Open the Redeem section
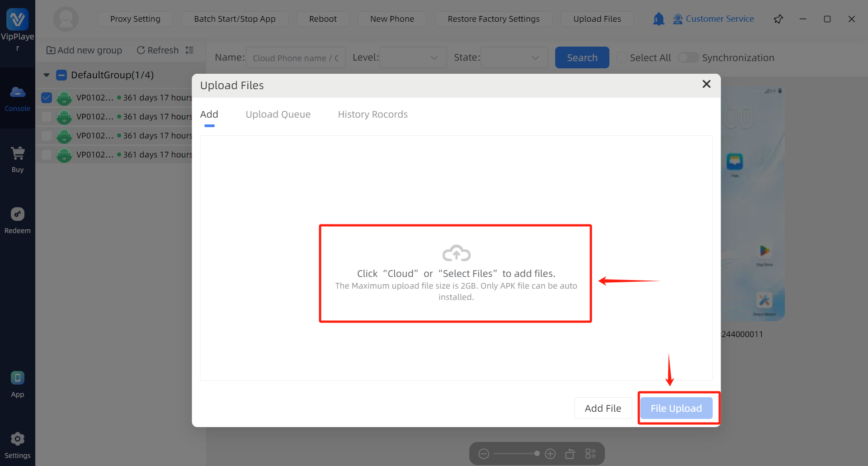Screen dimensions: 868x466 pos(18,214)
